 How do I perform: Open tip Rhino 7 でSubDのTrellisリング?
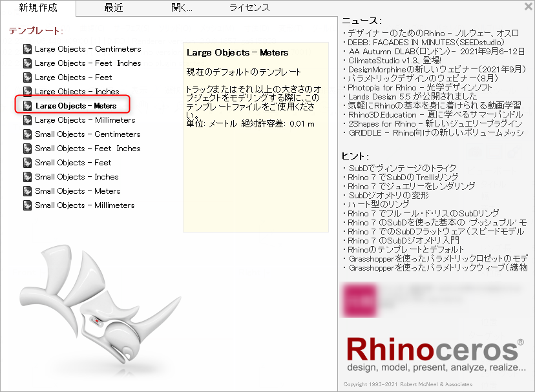coord(403,178)
